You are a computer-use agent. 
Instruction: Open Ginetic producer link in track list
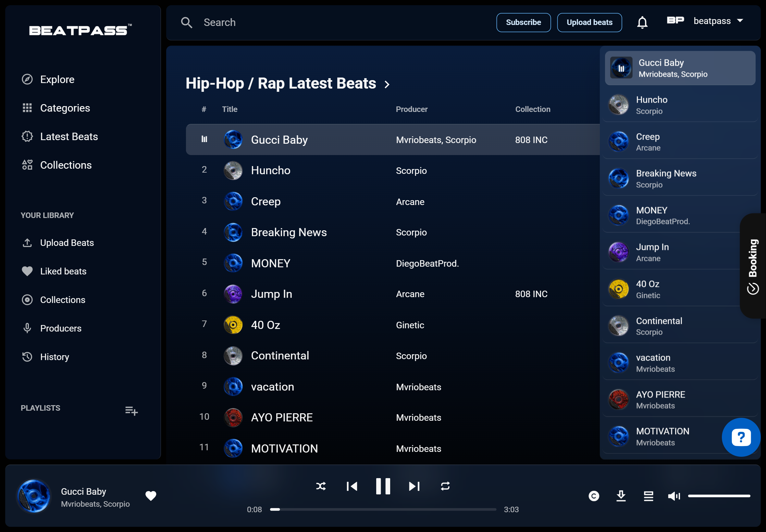pos(410,325)
